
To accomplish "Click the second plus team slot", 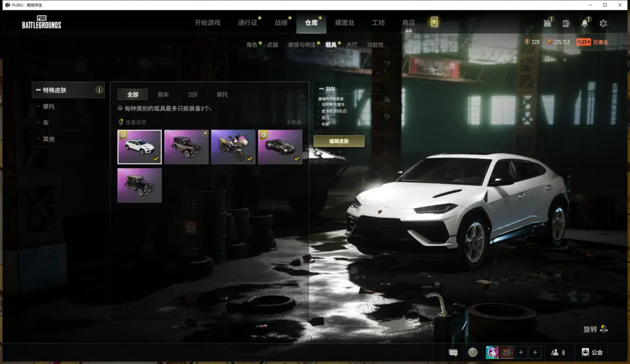I will [535, 352].
